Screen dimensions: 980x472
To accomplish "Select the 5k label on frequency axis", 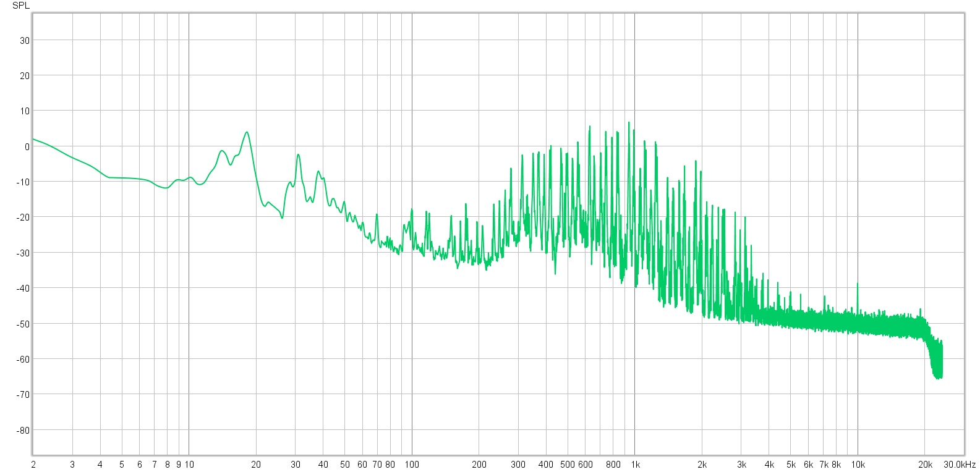I will [x=791, y=465].
